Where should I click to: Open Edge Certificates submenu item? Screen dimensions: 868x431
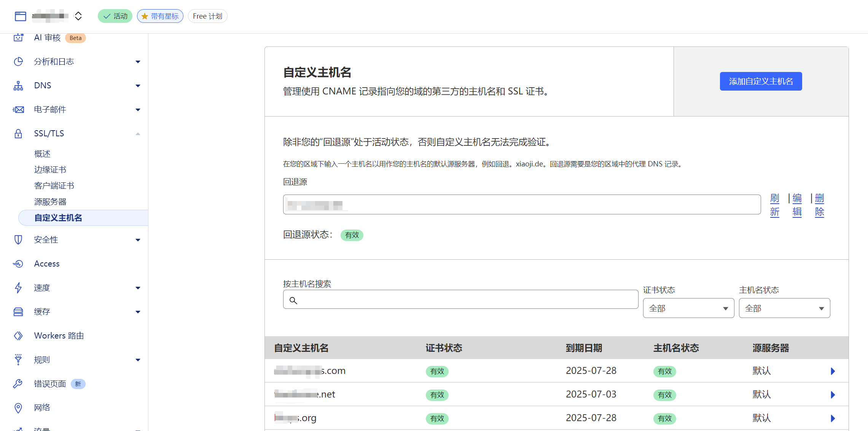50,170
